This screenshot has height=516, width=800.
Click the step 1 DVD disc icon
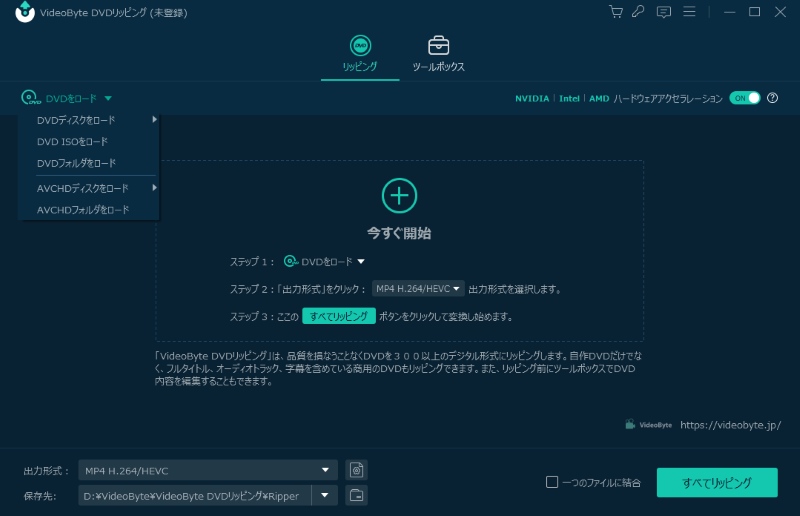point(291,261)
